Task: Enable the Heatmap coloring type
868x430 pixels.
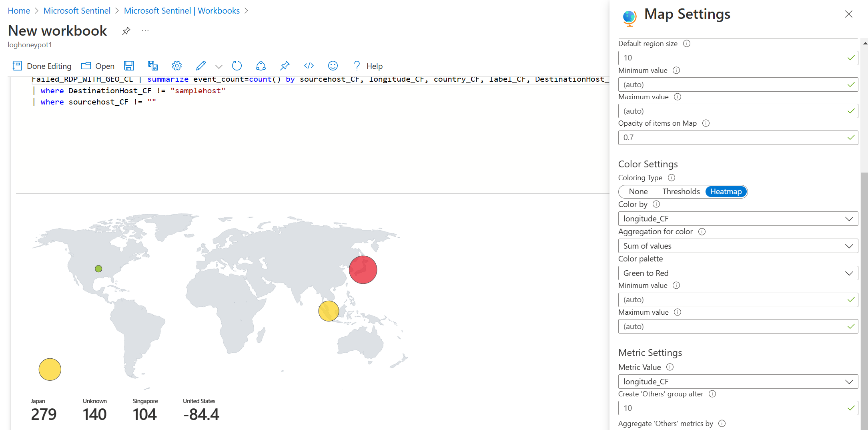Action: click(726, 191)
